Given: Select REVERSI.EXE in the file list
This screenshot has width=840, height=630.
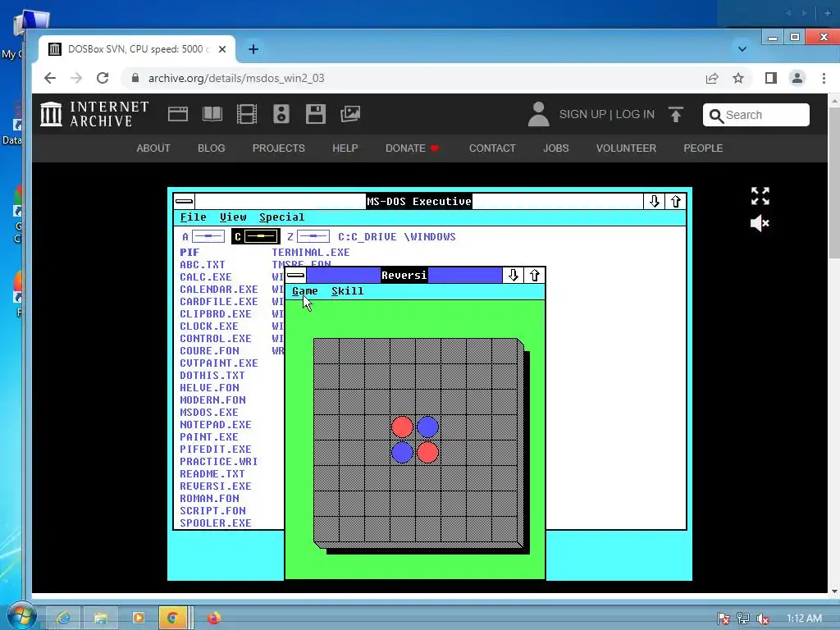Looking at the screenshot, I should pos(216,486).
